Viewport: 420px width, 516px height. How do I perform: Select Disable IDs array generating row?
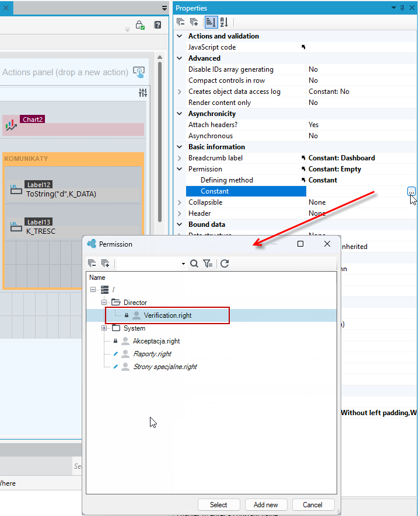pos(246,69)
